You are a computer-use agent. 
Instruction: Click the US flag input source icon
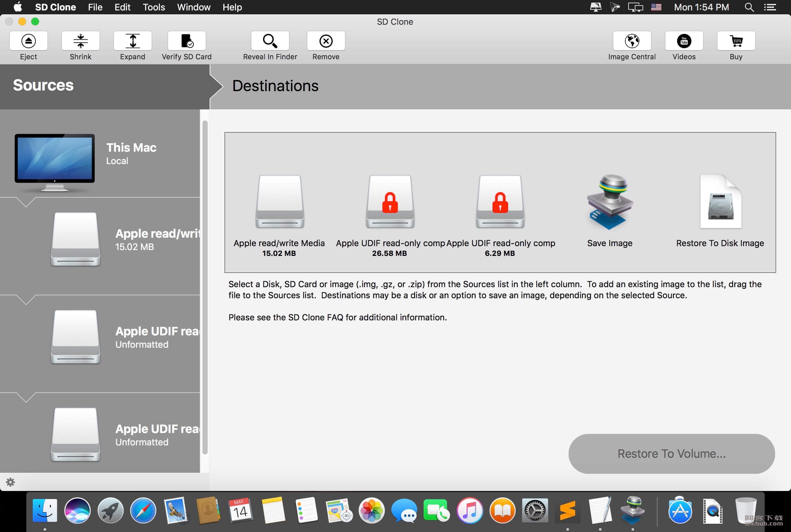pos(656,7)
